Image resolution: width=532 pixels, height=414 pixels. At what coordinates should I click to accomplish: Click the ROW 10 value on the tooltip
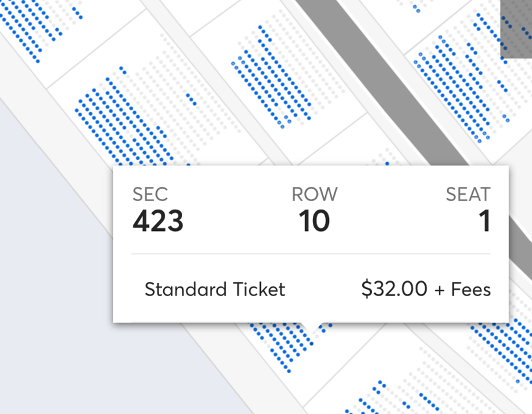(315, 221)
